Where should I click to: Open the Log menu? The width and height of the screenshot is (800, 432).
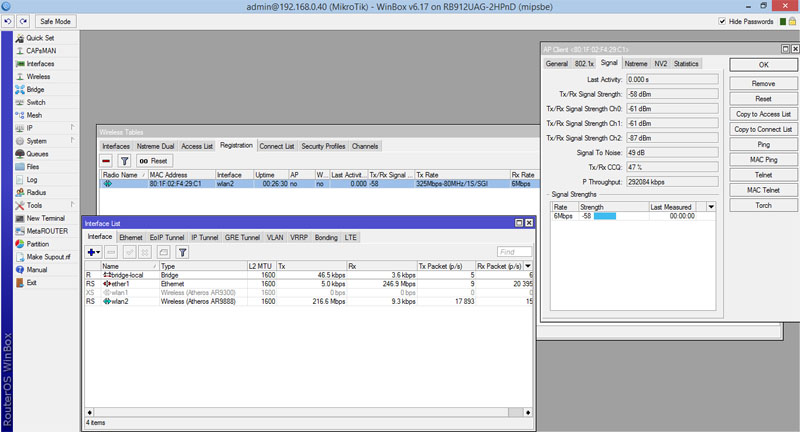[x=32, y=180]
